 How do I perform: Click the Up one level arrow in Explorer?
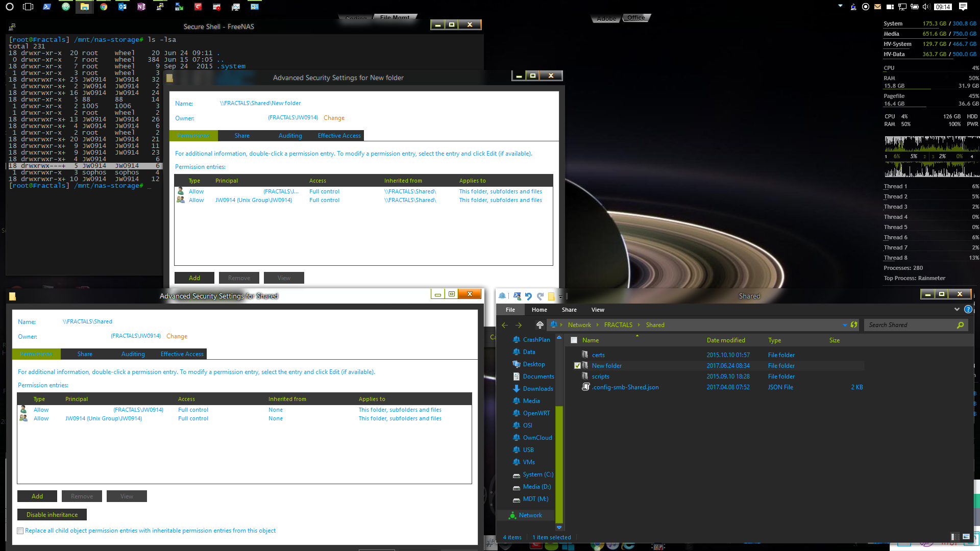pos(540,325)
